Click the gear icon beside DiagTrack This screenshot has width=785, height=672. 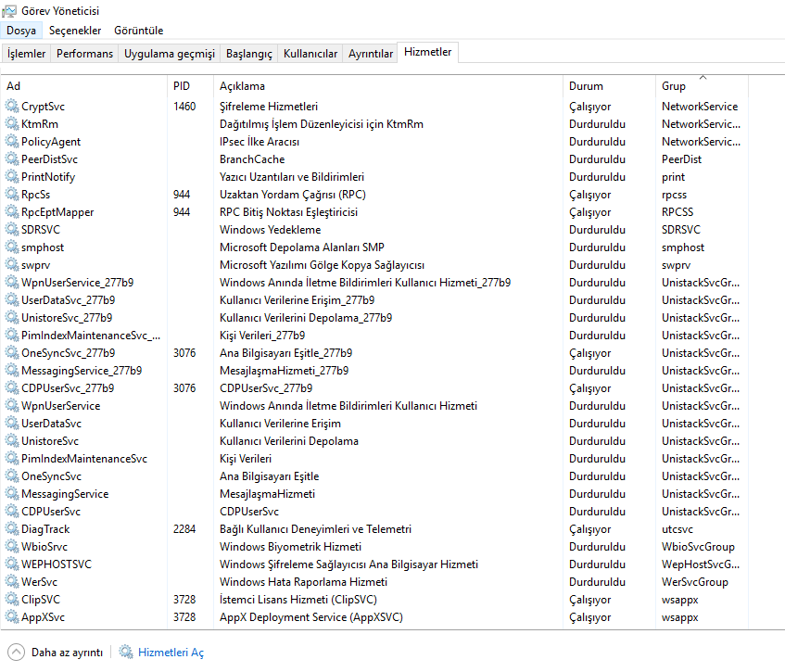(12, 529)
